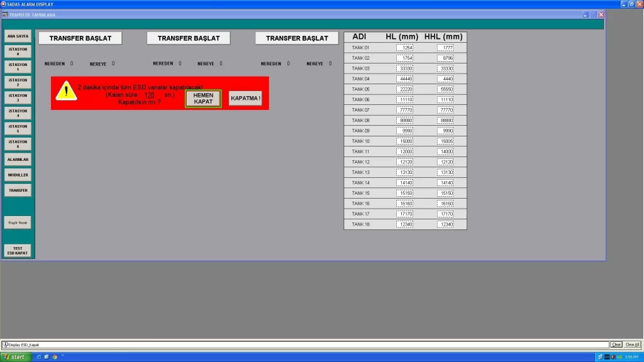Click the third TRANSFER BAŞLAT button
The image size is (644, 362).
pos(297,38)
